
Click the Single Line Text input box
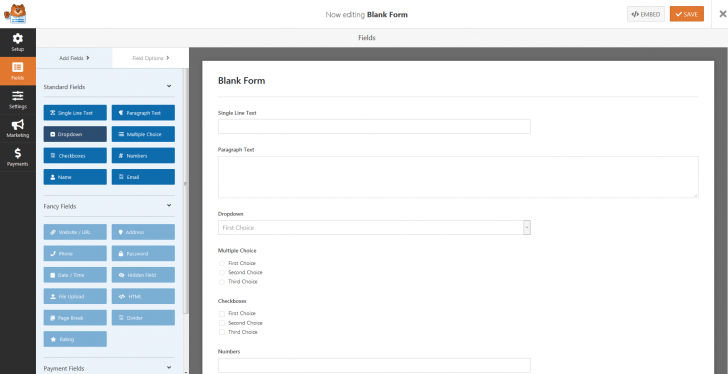(x=374, y=127)
